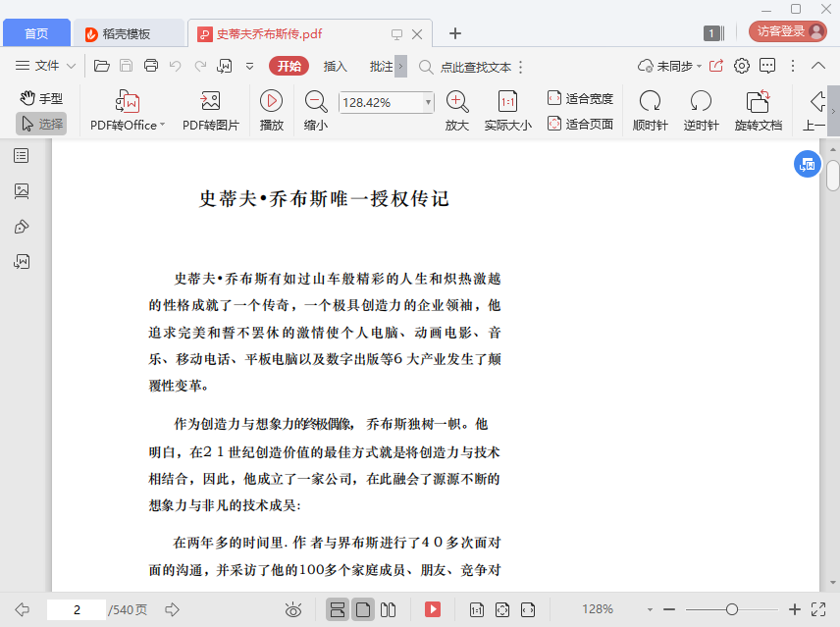Open the file folder icon in toolbar
This screenshot has height=627, width=840.
click(102, 66)
